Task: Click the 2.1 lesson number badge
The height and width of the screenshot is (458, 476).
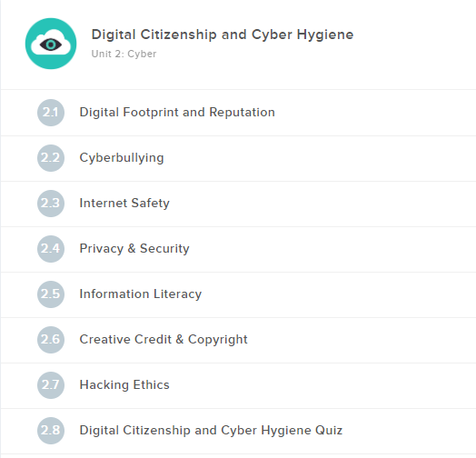Action: pyautogui.click(x=51, y=113)
